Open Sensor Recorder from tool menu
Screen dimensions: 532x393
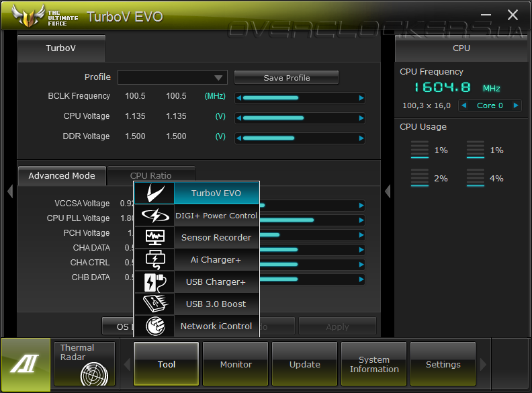[x=216, y=238]
